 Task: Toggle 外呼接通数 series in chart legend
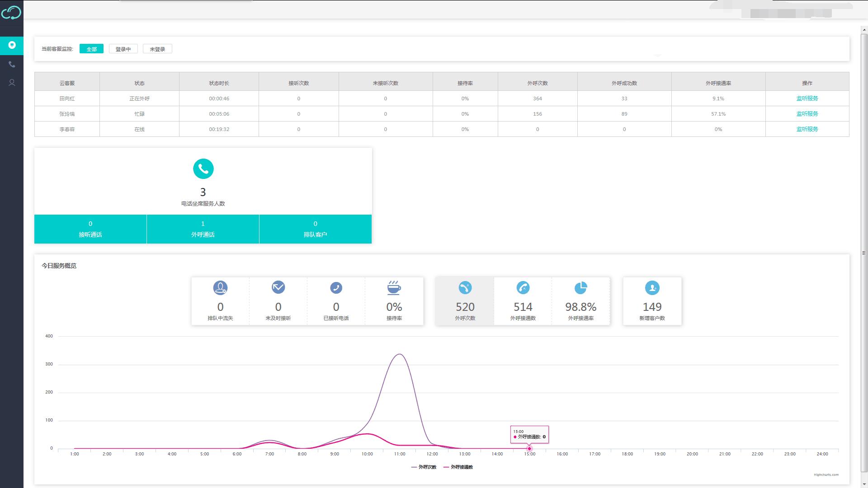coord(458,467)
